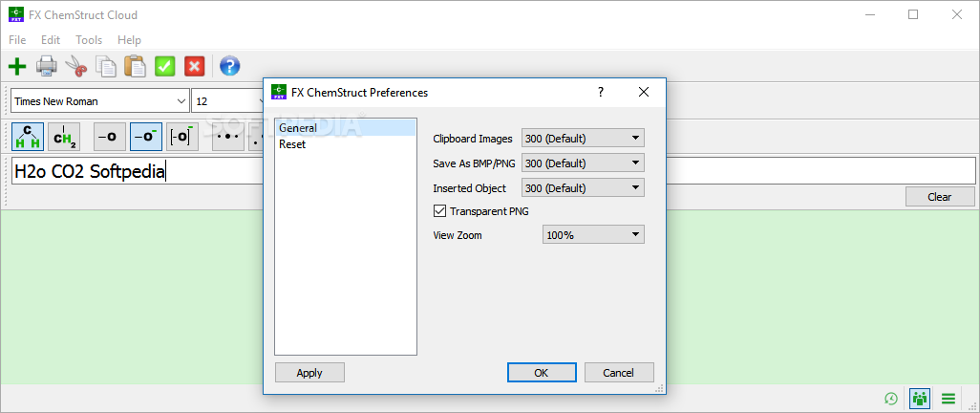Maximize the FX ChemStruct Cloud window
This screenshot has width=980, height=413.
[x=913, y=15]
